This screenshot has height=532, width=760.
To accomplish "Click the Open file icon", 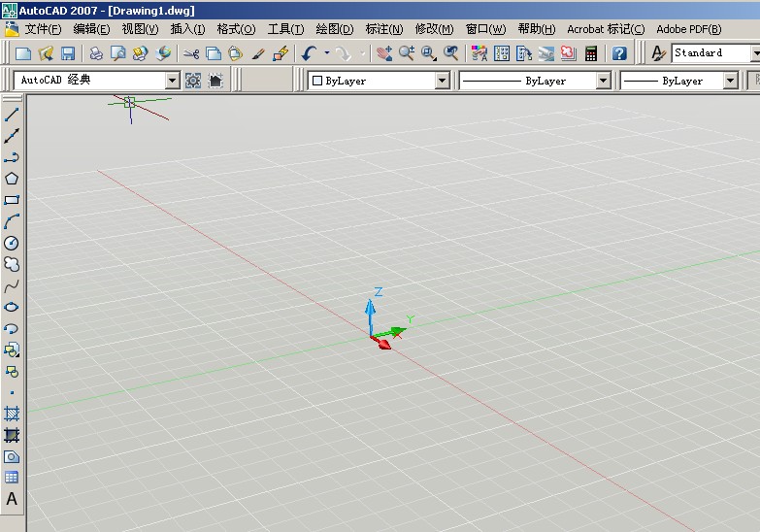I will [46, 53].
